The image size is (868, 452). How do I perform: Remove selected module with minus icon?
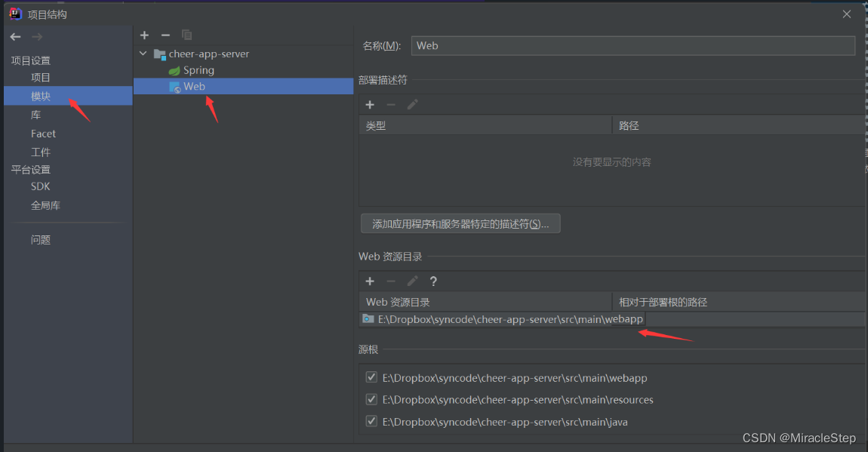(165, 35)
